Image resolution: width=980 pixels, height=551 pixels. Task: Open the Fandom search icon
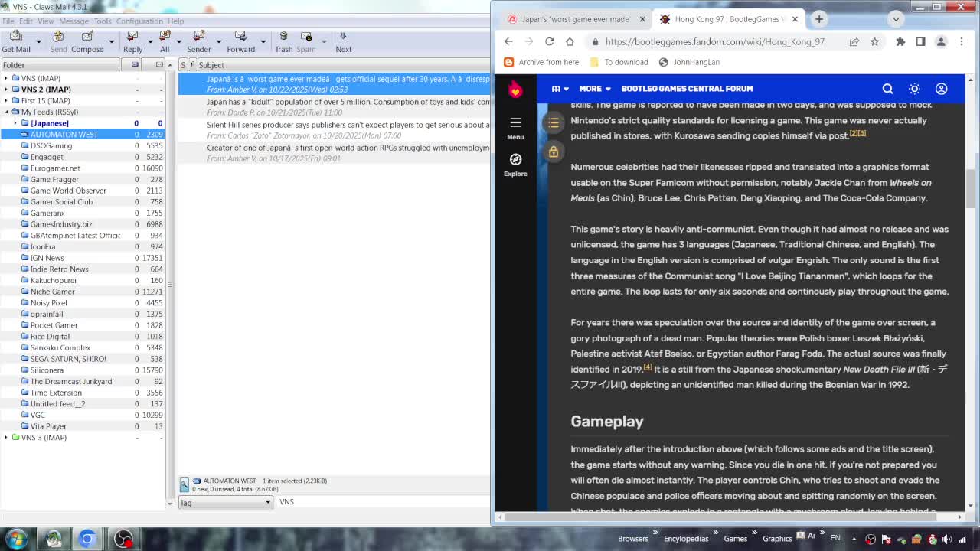[887, 88]
